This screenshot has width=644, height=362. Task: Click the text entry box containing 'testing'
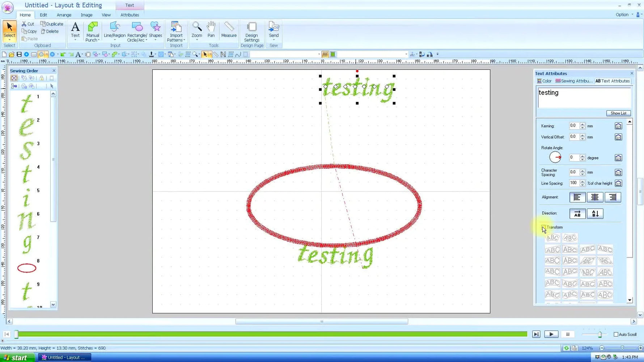point(584,98)
